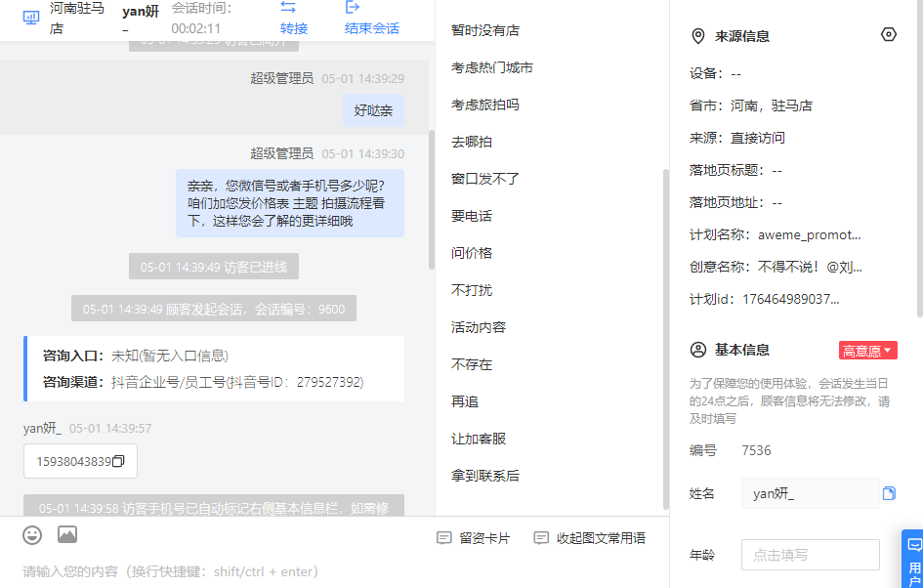Select quick phrase 去哪拍
The height and width of the screenshot is (588, 923).
click(x=472, y=142)
